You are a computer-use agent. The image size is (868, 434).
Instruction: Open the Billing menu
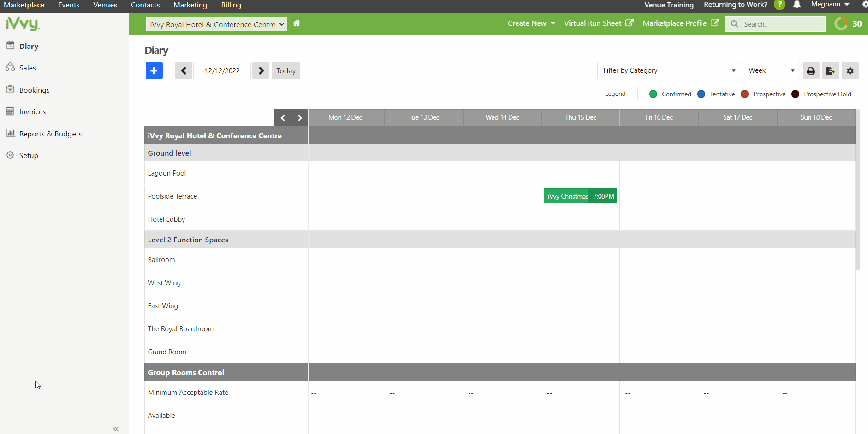pyautogui.click(x=231, y=5)
